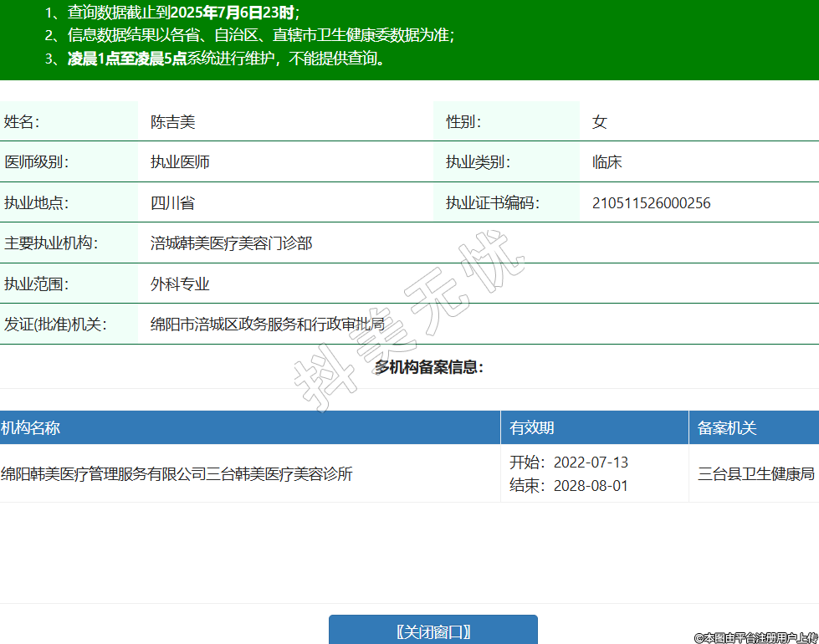The height and width of the screenshot is (644, 819).
Task: Click the gender value 女
Action: coord(599,122)
